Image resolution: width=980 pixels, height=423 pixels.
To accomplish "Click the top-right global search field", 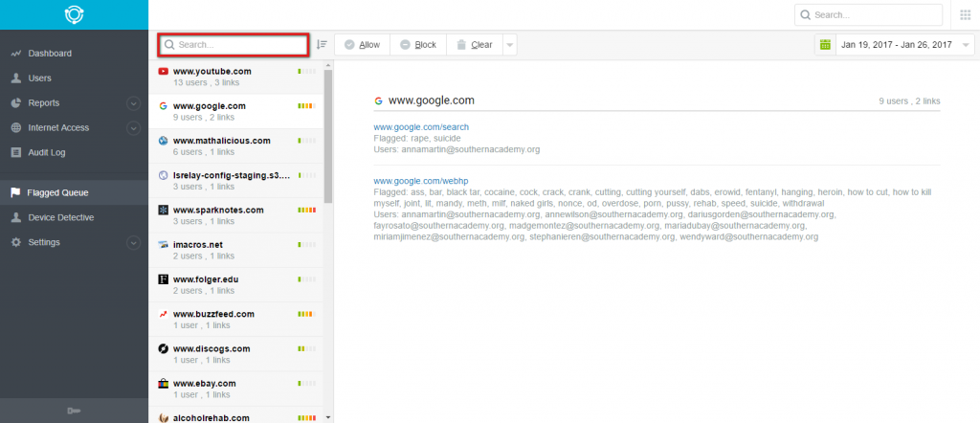I will [x=868, y=15].
